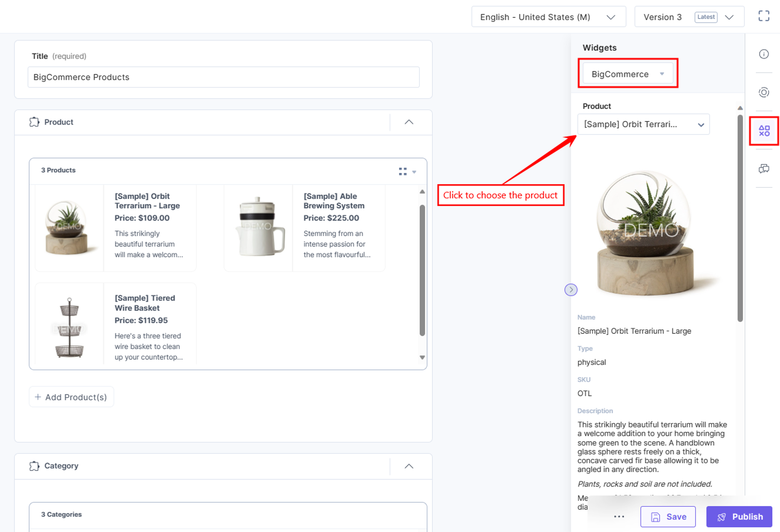Click the "Plants, rocks and soil are not included." text
Screen dimensions: 780x532
[x=644, y=484]
